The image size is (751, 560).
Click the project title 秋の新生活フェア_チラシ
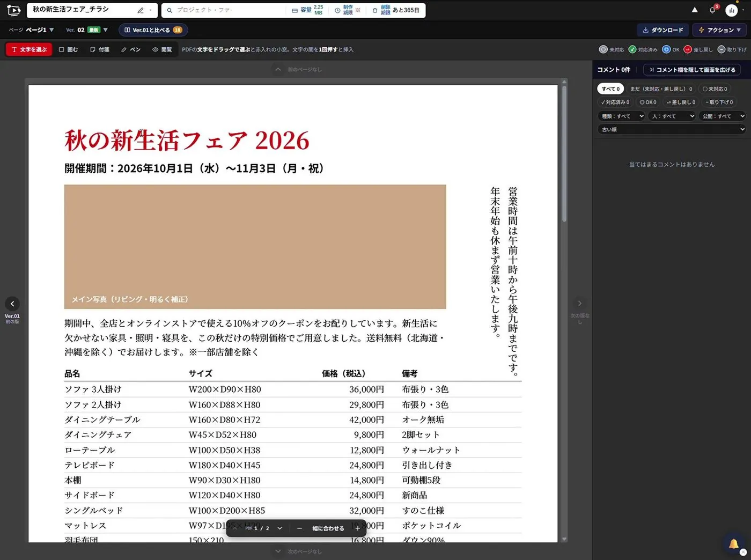tap(71, 10)
